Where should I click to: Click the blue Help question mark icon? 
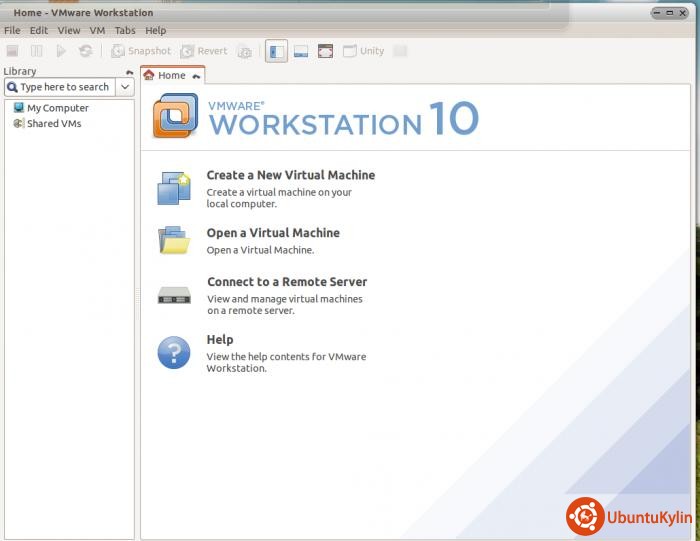point(173,353)
